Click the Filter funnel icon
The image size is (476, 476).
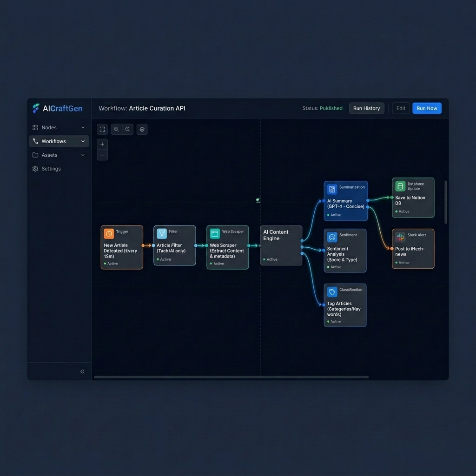(x=162, y=234)
